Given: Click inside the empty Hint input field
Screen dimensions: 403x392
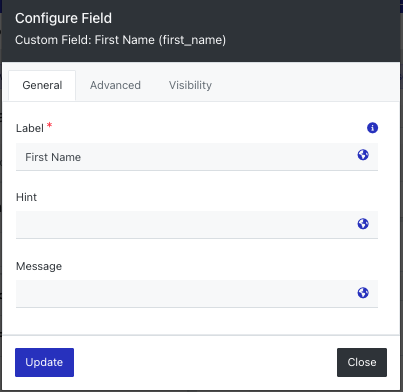Looking at the screenshot, I should click(197, 225).
